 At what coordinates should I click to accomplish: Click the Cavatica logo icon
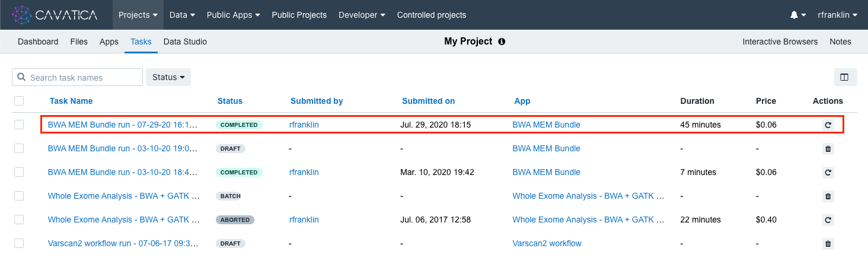21,15
